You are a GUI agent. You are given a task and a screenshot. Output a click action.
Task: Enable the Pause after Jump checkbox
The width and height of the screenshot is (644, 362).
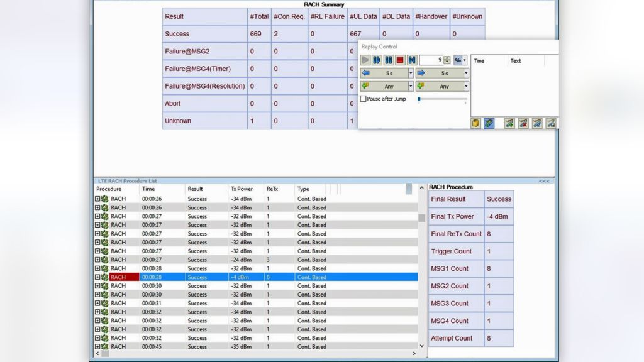(364, 99)
